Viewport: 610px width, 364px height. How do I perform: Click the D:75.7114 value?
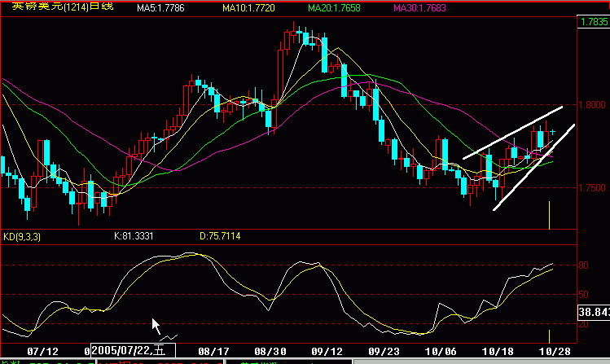coord(220,236)
